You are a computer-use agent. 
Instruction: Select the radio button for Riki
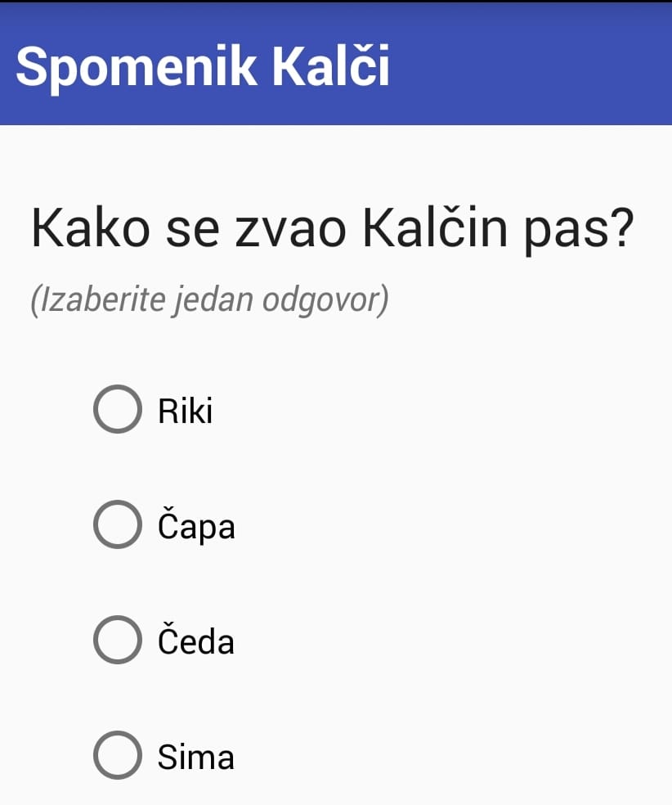[117, 410]
